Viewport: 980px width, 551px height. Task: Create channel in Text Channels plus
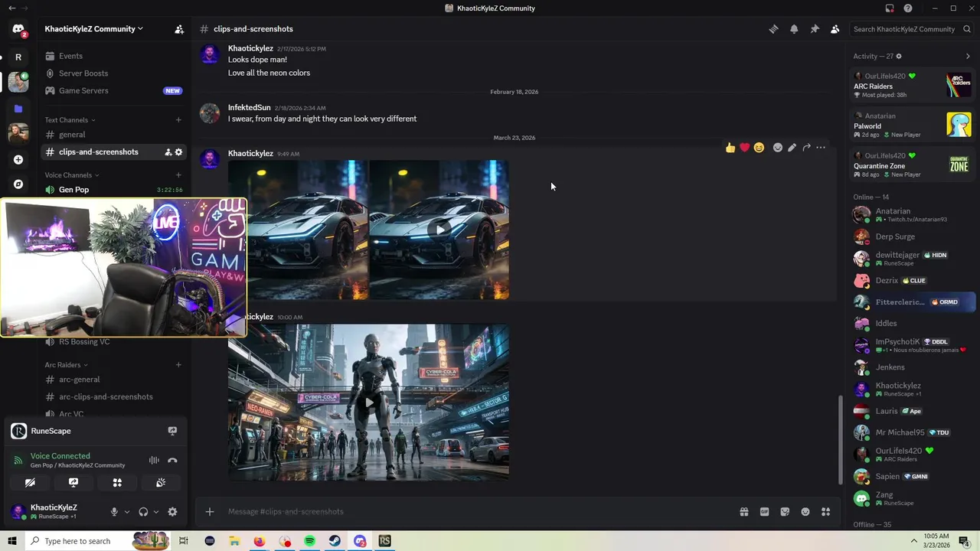click(x=178, y=120)
